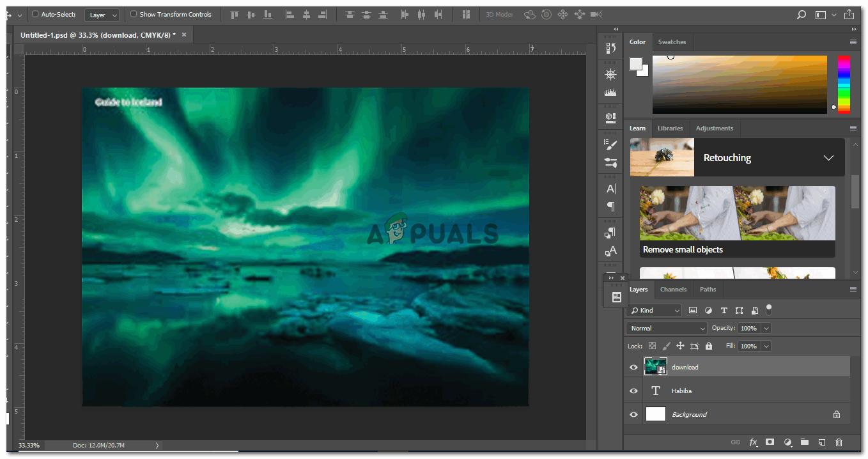Image resolution: width=868 pixels, height=459 pixels.
Task: Open the Character panel icon
Action: click(x=610, y=189)
